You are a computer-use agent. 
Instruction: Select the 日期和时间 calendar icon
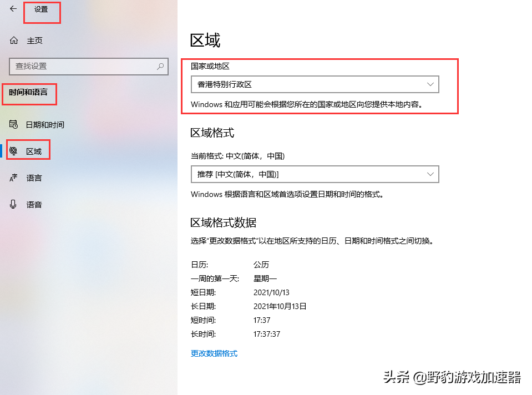(13, 124)
